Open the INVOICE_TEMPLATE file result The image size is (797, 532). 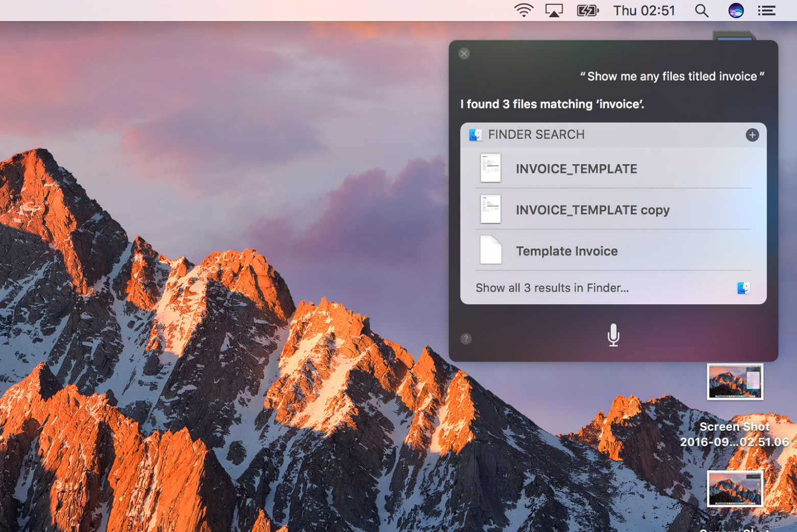[576, 169]
